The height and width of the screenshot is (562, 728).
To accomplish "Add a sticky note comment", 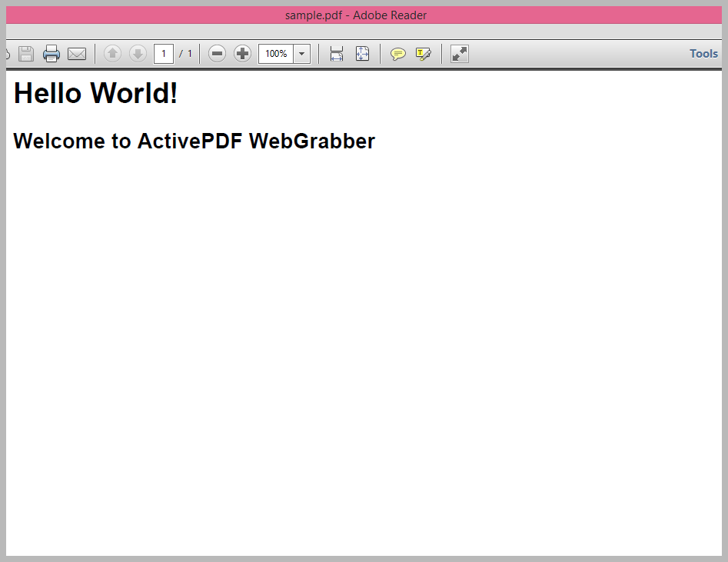I will coord(398,55).
